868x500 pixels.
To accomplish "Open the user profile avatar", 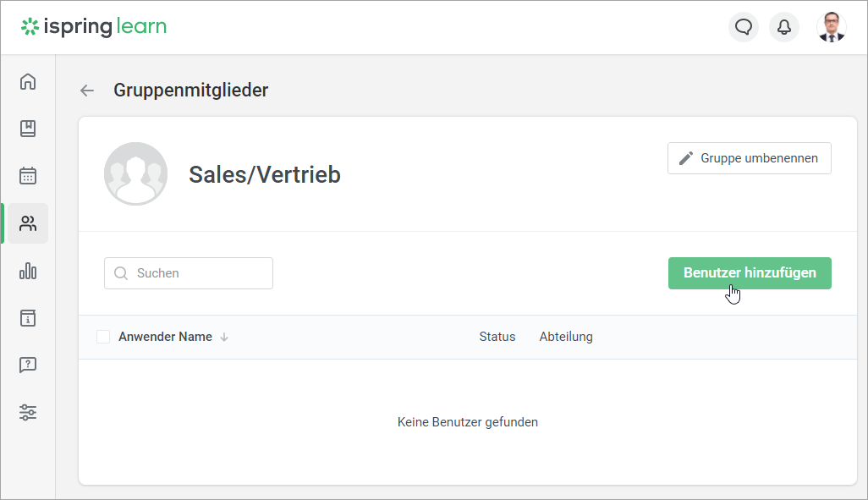I will pos(832,26).
